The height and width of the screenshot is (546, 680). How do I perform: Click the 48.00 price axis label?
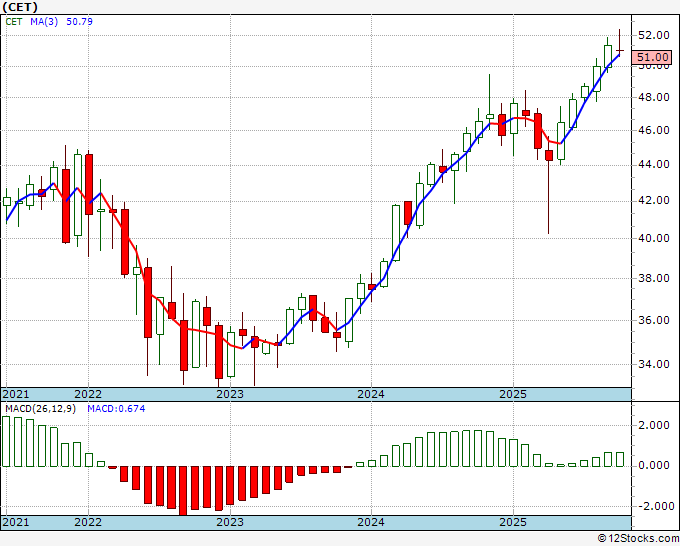pos(653,97)
